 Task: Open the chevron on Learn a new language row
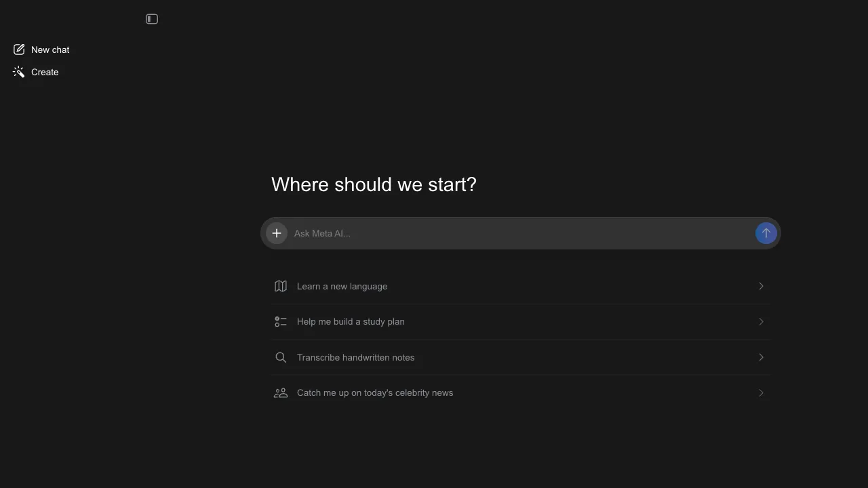pos(761,286)
